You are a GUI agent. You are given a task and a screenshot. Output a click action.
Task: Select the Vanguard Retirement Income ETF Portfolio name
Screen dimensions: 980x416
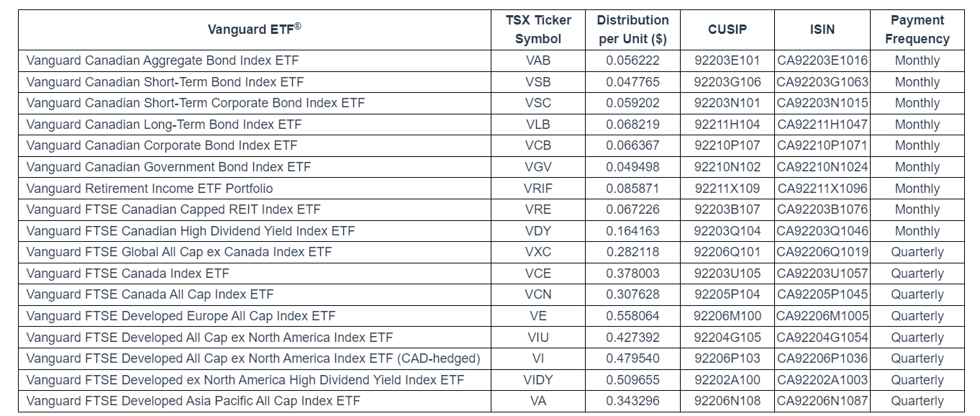point(150,189)
